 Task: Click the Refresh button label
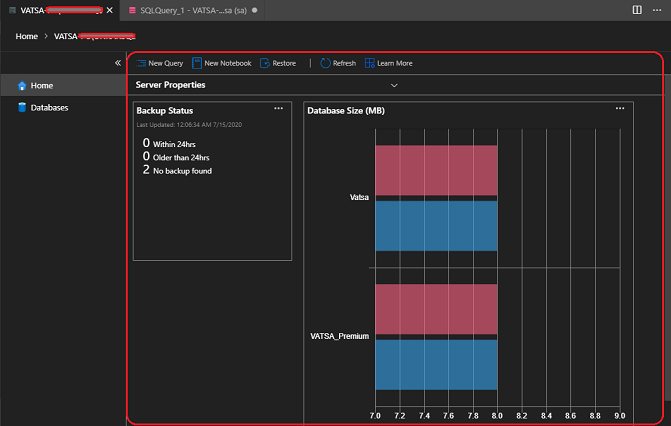click(344, 63)
